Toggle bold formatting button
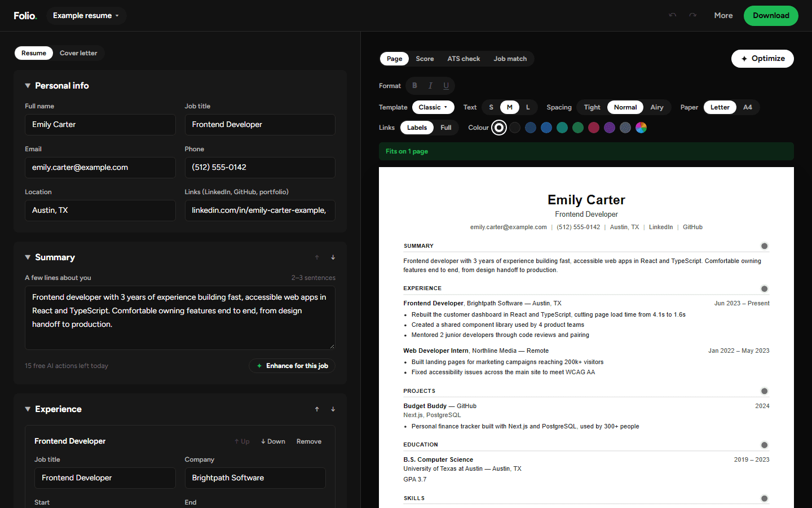This screenshot has height=508, width=812. [x=414, y=86]
